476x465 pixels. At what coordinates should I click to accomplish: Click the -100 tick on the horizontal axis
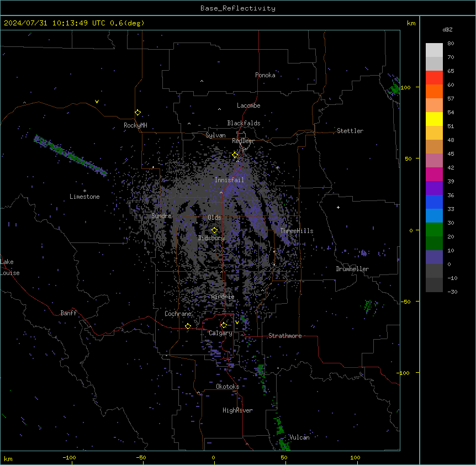70,458
